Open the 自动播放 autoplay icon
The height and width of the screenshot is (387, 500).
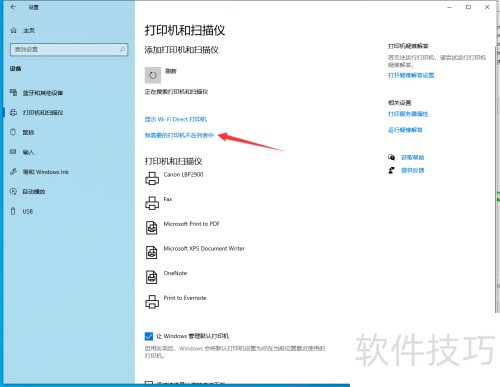(x=13, y=192)
